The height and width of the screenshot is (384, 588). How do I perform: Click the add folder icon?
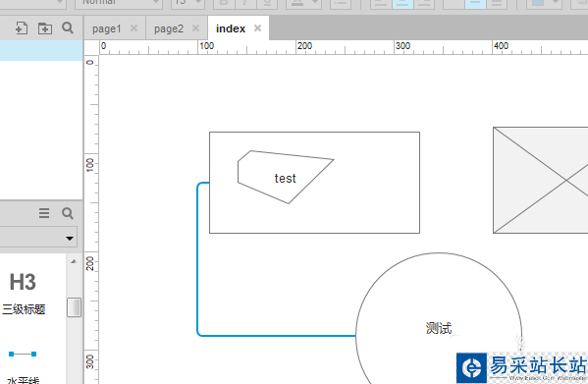coord(45,28)
